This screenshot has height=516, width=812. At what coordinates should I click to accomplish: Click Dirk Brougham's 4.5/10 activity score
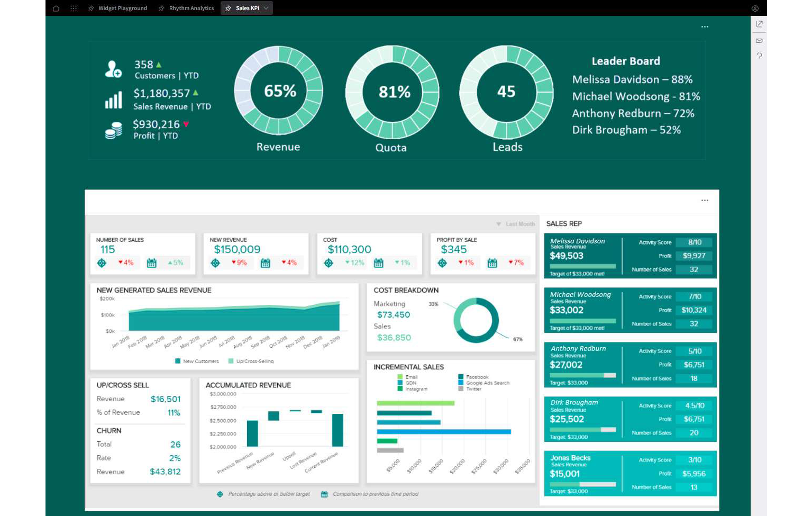[695, 406]
